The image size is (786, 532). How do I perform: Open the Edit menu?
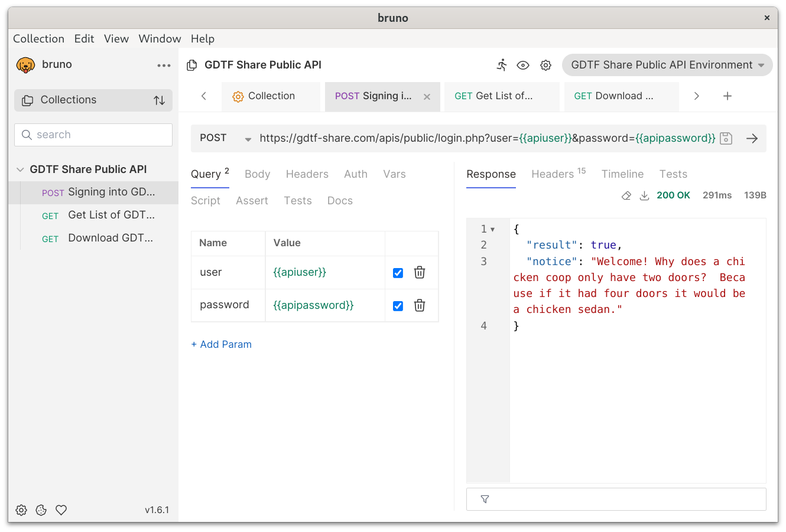(84, 39)
